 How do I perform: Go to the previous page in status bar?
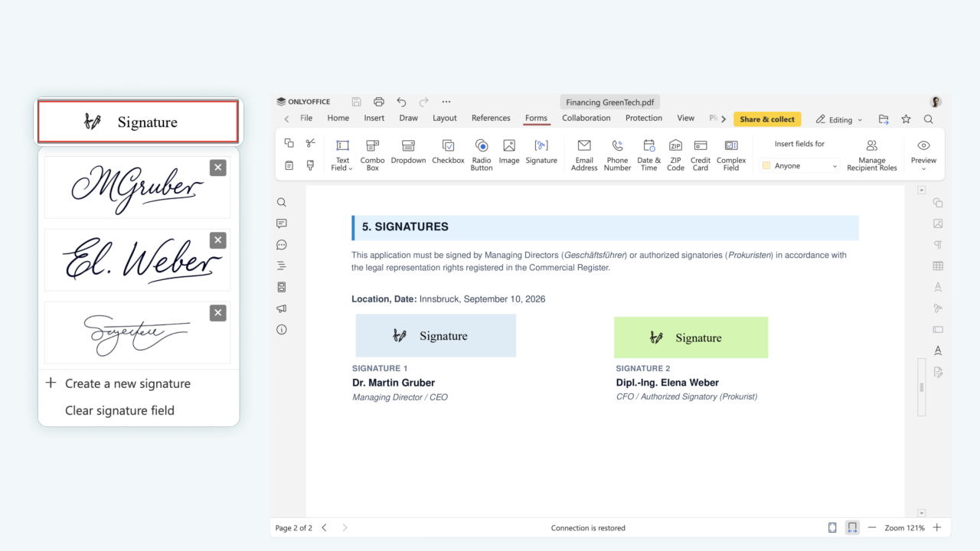coord(324,528)
